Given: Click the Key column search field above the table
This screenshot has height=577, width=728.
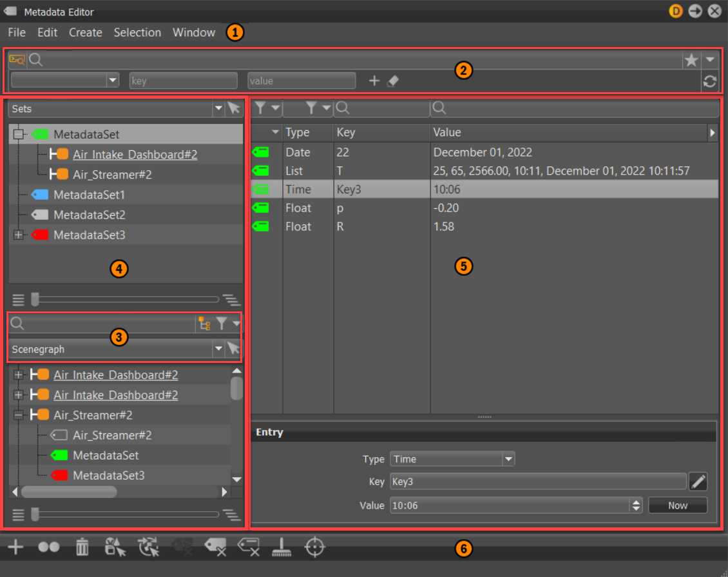Looking at the screenshot, I should (382, 108).
